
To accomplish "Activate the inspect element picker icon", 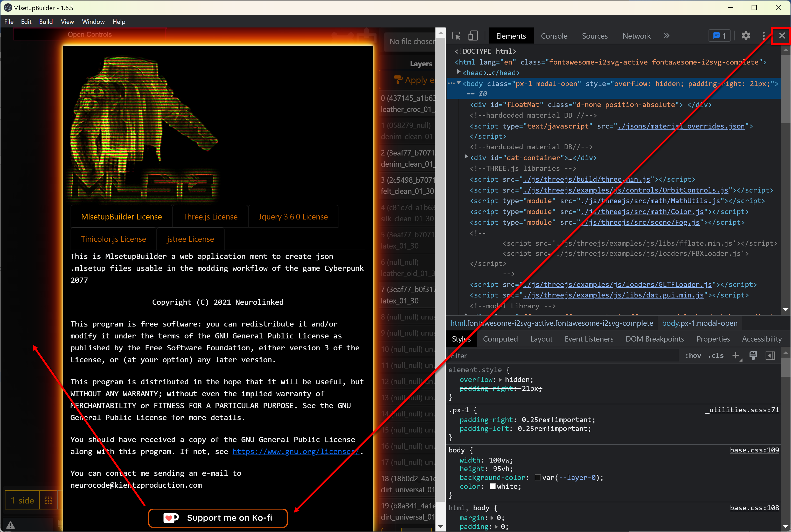I will coord(456,36).
